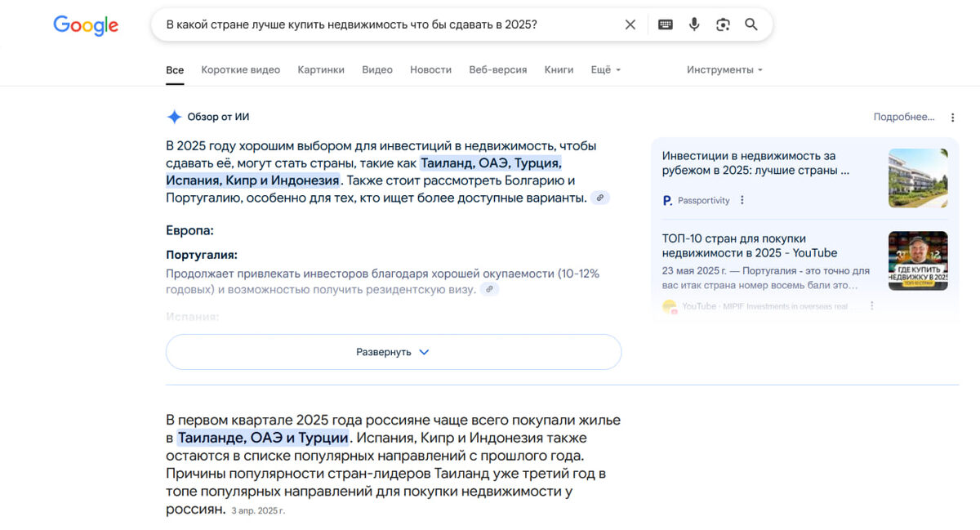Open the Подробнее link

(x=905, y=117)
